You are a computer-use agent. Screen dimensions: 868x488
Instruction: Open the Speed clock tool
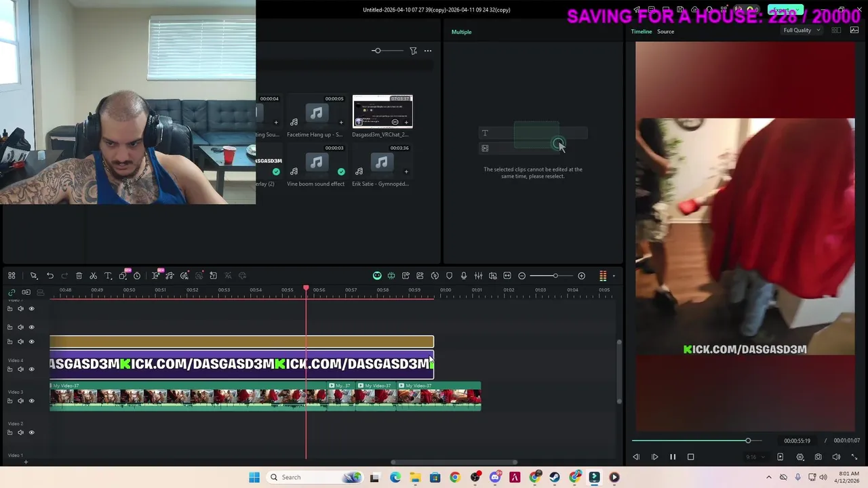point(137,276)
